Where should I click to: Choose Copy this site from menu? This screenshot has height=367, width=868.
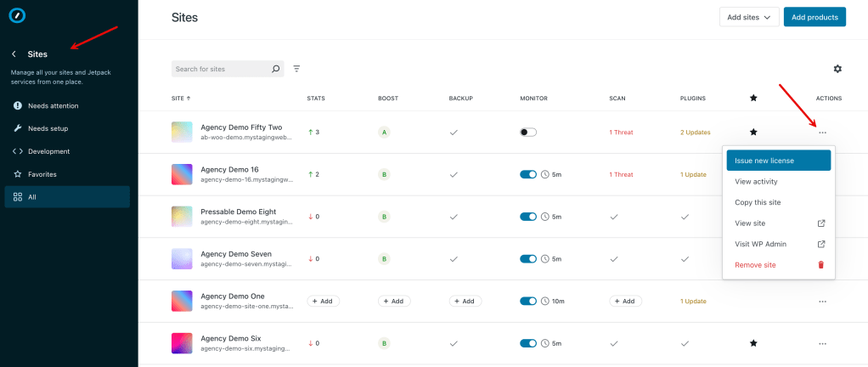click(x=758, y=202)
